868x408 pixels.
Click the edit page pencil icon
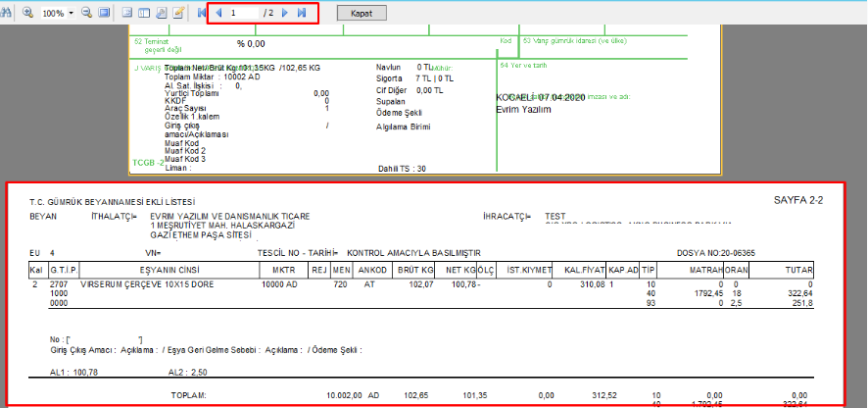178,14
